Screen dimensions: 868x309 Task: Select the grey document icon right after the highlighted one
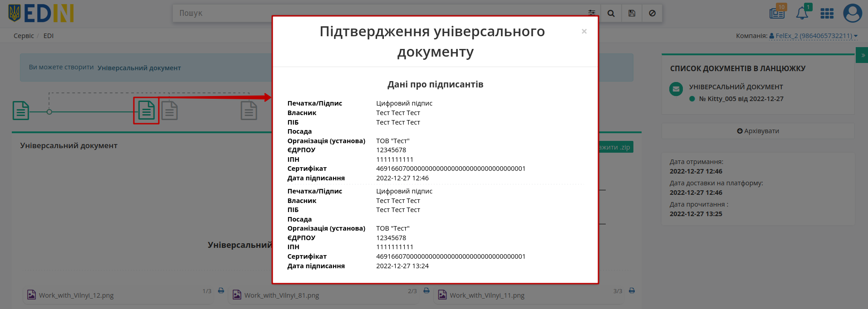tap(170, 111)
